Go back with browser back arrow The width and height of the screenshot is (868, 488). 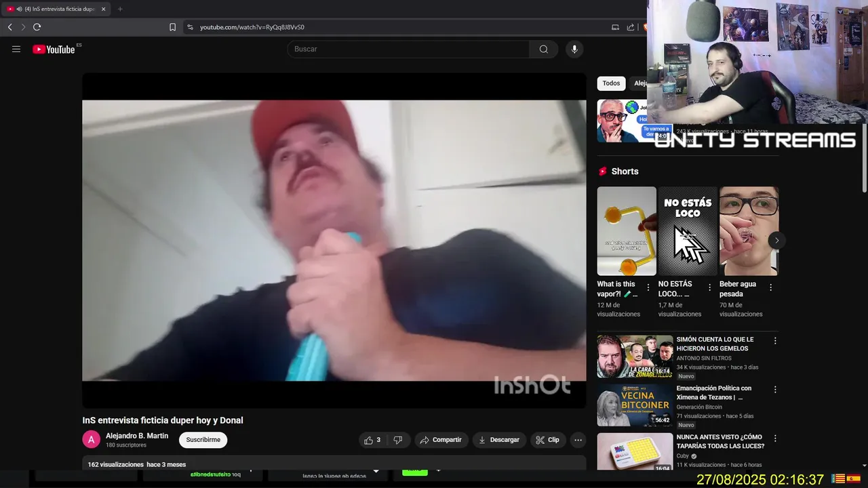9,27
